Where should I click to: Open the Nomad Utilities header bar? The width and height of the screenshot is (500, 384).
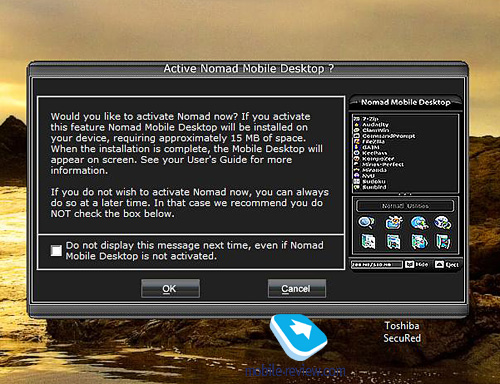pos(405,206)
